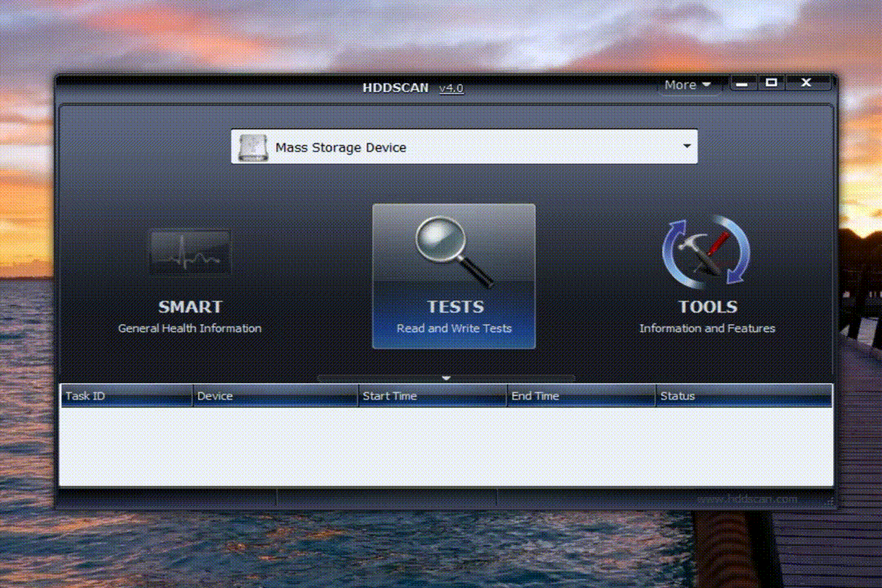Viewport: 882px width, 588px height.
Task: Click the Information and Features caption
Action: point(707,328)
